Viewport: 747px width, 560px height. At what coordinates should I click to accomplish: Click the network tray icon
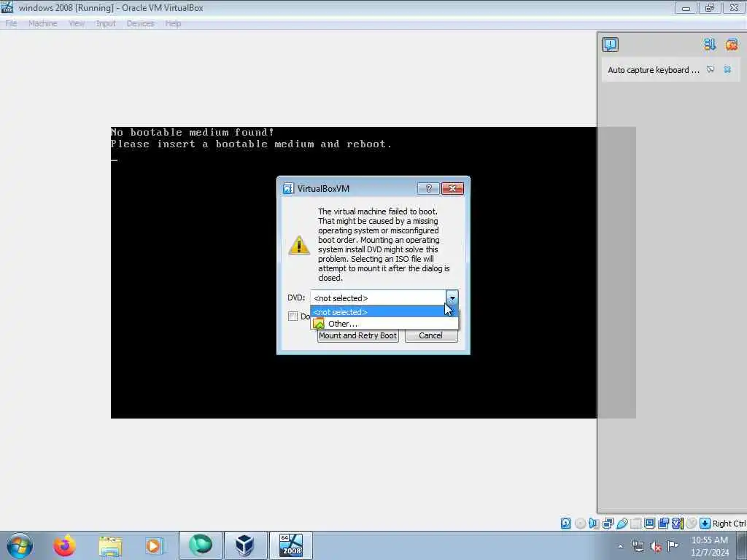click(x=638, y=547)
